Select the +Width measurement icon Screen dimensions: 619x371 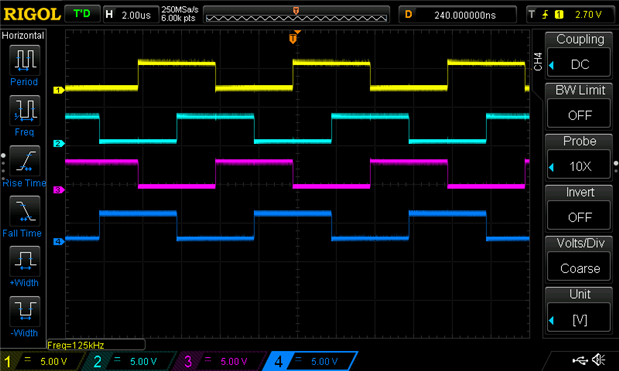24,261
